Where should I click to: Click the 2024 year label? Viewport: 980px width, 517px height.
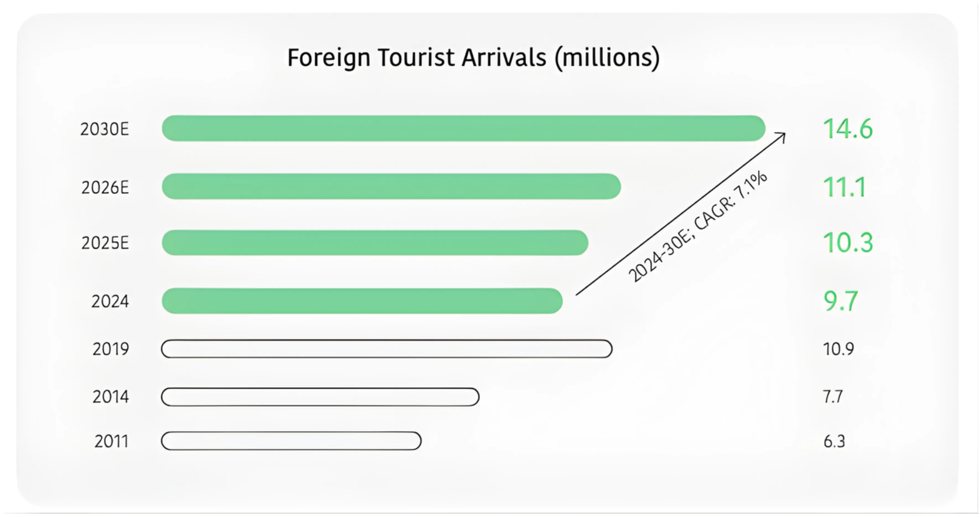(110, 301)
